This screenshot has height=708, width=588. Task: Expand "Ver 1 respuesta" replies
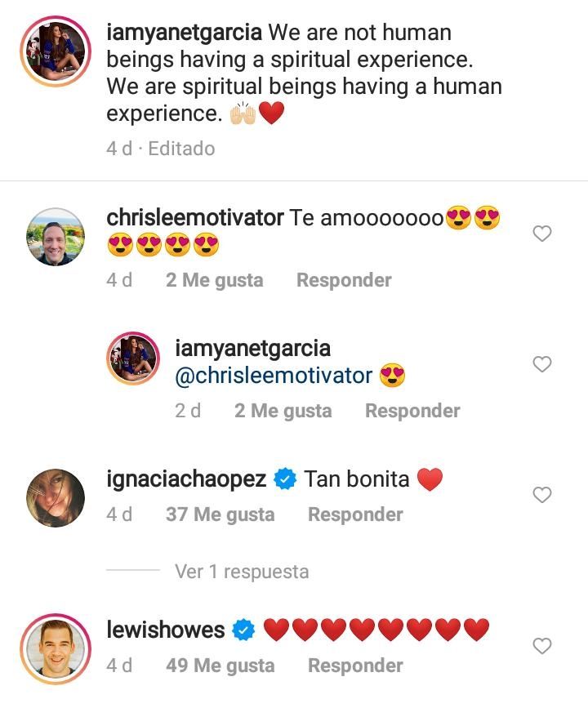point(242,572)
